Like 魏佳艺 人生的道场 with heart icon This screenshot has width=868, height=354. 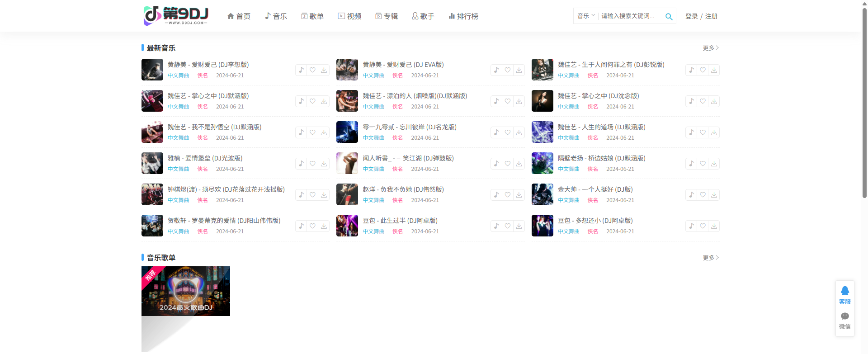(703, 132)
